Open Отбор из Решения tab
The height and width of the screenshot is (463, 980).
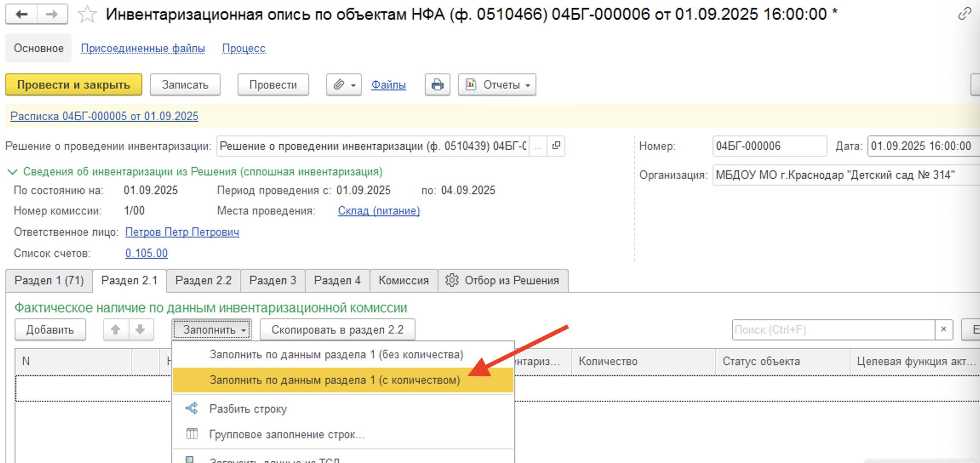coord(503,281)
